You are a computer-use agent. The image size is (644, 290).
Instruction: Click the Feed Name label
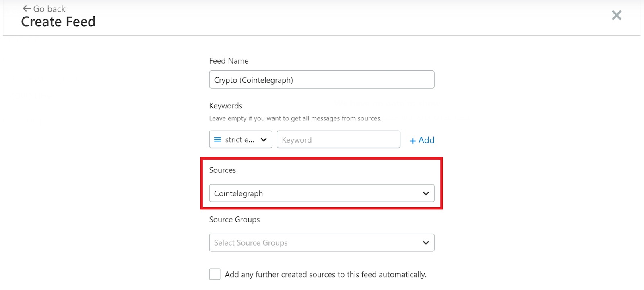click(x=229, y=61)
